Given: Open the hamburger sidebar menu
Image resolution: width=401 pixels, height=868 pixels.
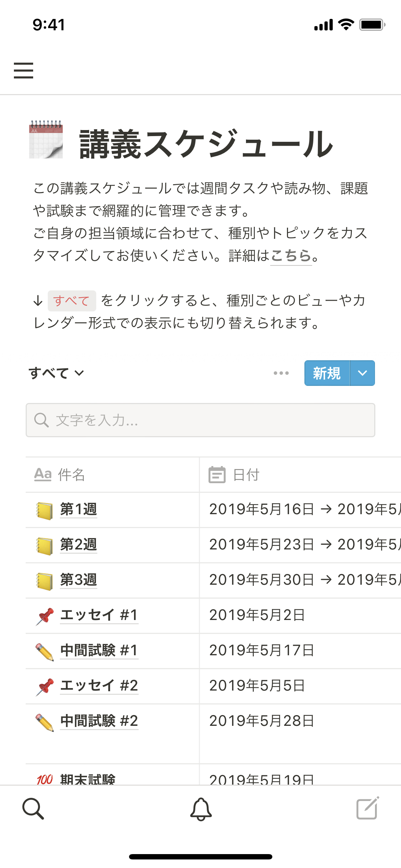Looking at the screenshot, I should [x=24, y=70].
